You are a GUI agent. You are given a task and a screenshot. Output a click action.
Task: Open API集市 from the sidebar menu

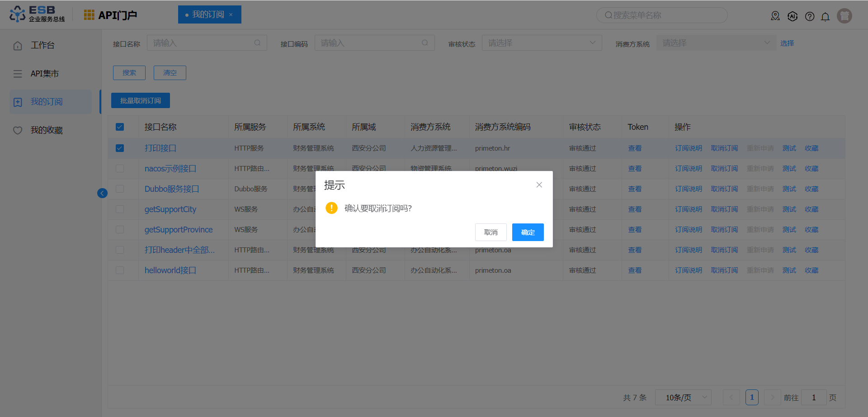[x=44, y=74]
